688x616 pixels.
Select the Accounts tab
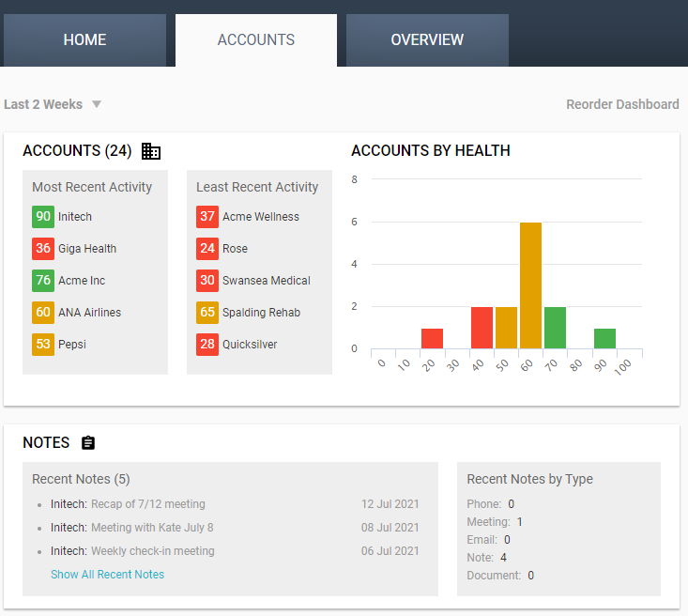255,40
